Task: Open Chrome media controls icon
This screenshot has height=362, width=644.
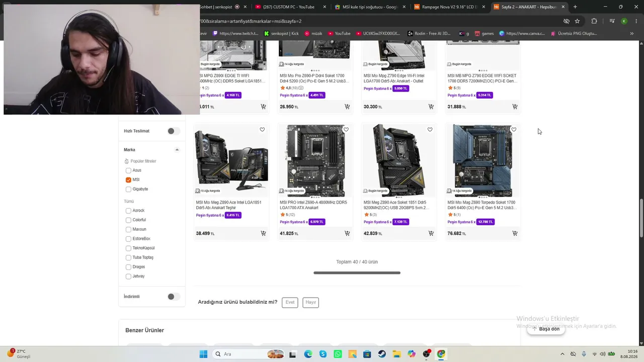Action: [612, 21]
